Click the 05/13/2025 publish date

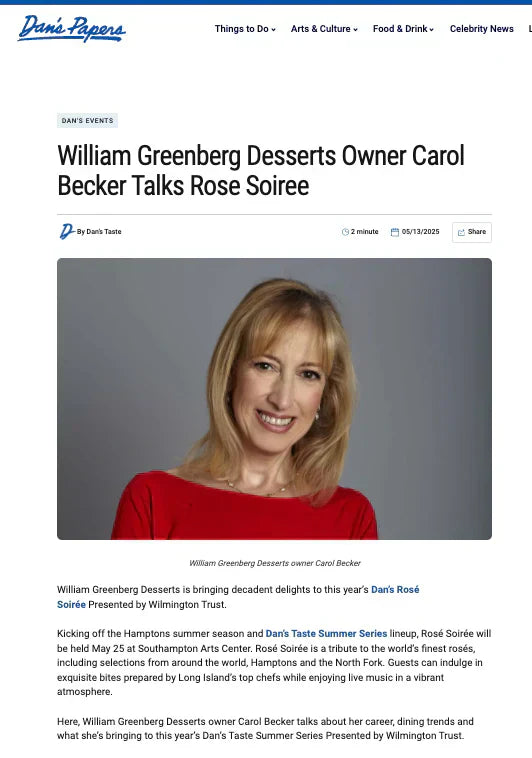click(x=420, y=232)
